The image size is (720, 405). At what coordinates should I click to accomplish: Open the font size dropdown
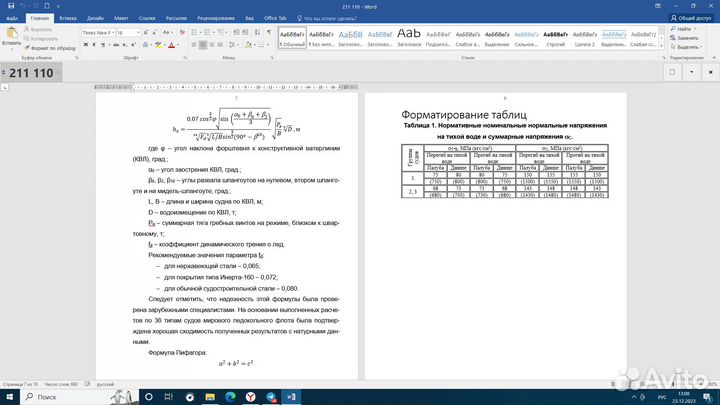138,33
